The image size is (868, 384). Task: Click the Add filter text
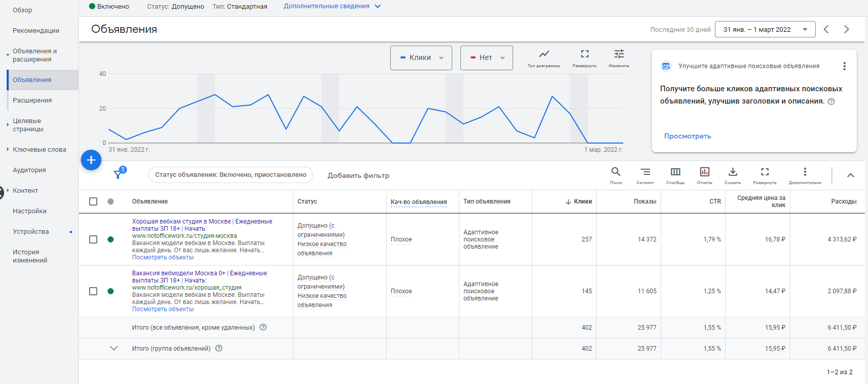pos(358,175)
